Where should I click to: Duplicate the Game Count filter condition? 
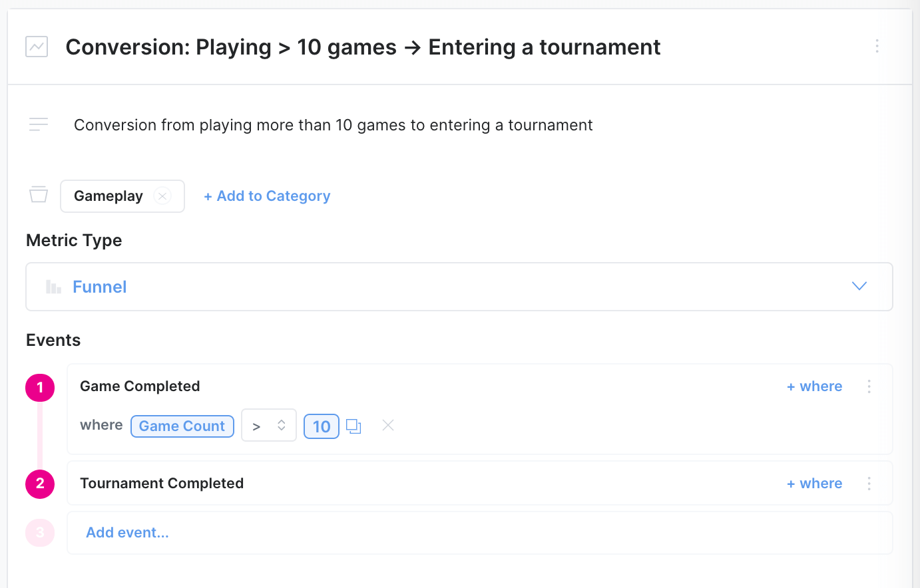pos(353,426)
